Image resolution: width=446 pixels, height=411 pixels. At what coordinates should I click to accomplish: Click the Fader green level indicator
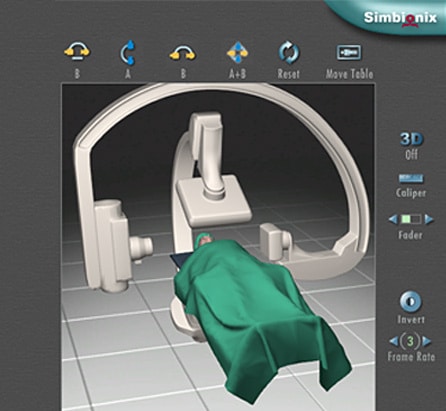(x=406, y=219)
